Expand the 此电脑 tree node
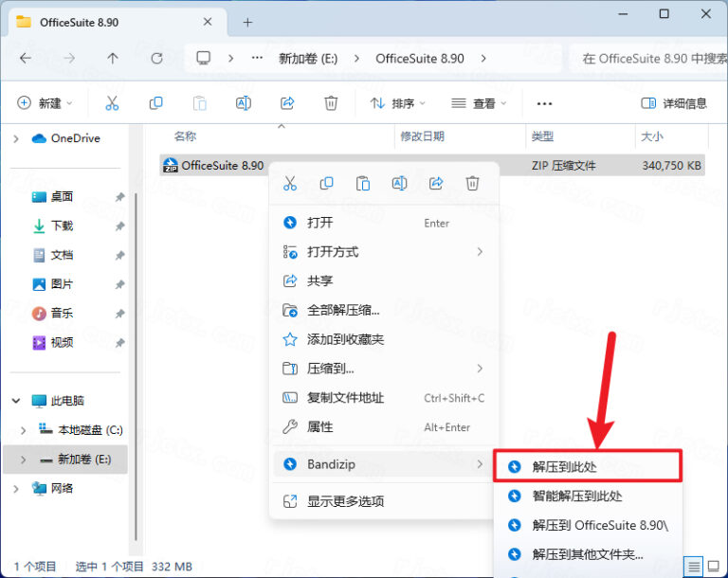This screenshot has width=728, height=578. pyautogui.click(x=16, y=401)
